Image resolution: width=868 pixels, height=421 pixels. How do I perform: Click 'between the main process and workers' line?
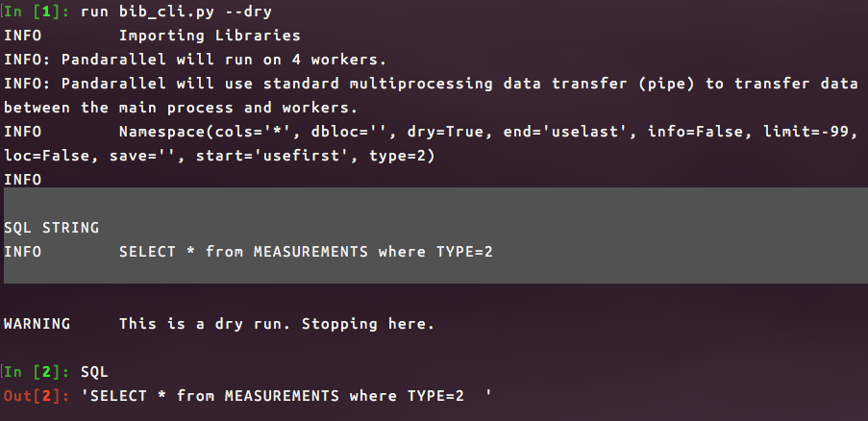click(x=181, y=108)
